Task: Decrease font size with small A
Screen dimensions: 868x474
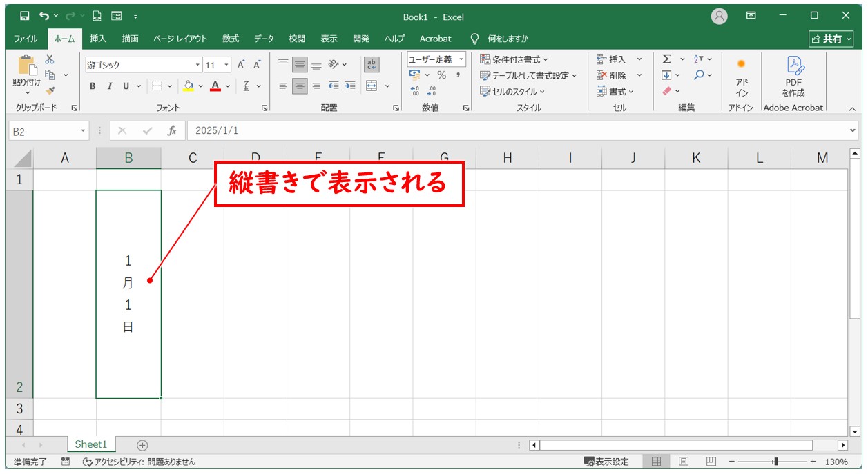Action: pos(257,65)
